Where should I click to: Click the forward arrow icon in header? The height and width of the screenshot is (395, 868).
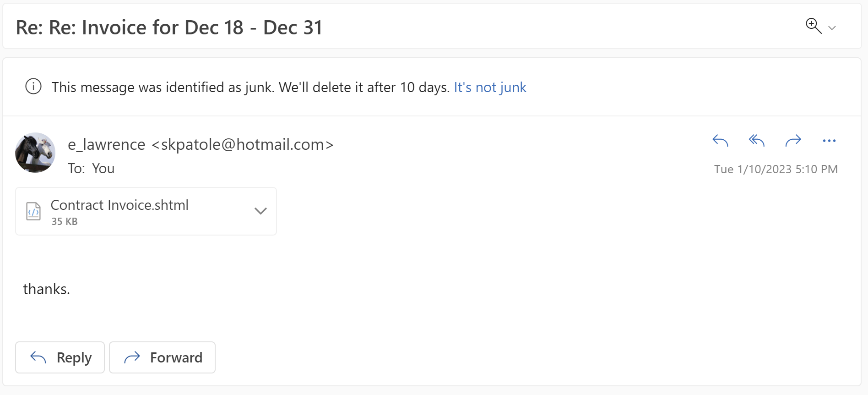(x=793, y=140)
